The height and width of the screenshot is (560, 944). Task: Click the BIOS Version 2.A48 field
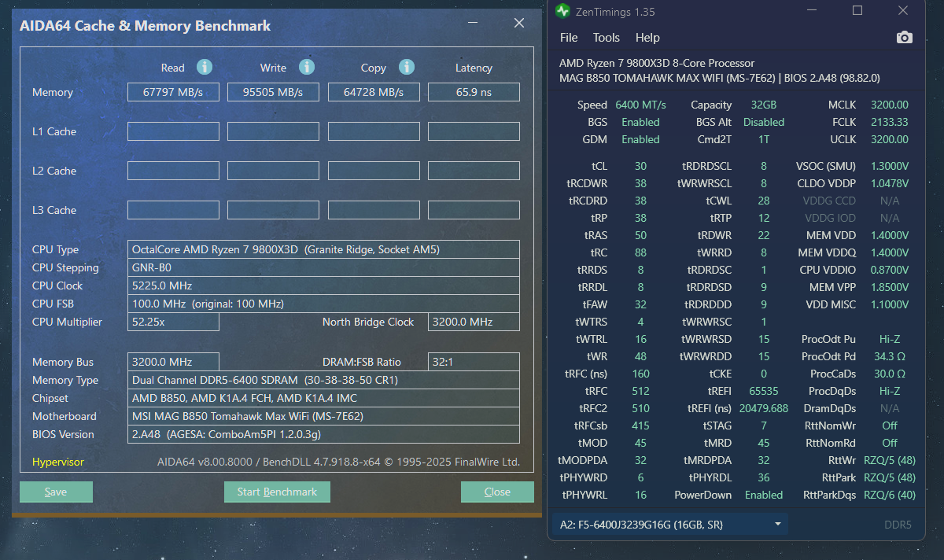coord(323,434)
